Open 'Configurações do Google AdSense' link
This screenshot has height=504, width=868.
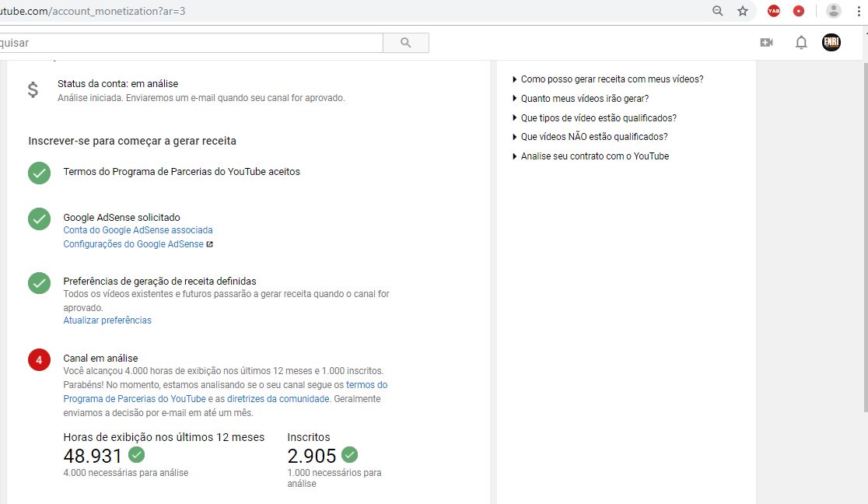[x=134, y=244]
